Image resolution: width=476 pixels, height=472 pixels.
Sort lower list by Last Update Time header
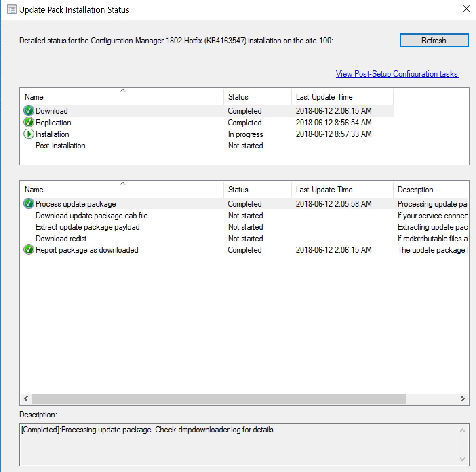(x=342, y=189)
